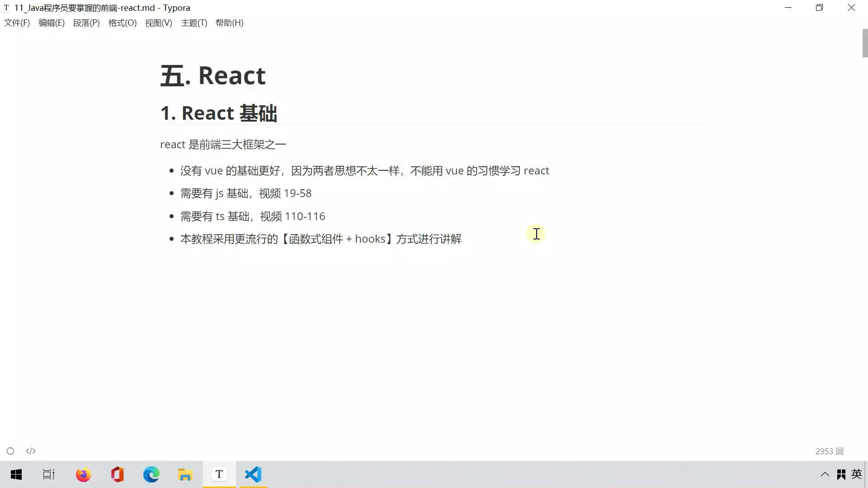
Task: Open the 格式(O) menu
Action: [123, 23]
